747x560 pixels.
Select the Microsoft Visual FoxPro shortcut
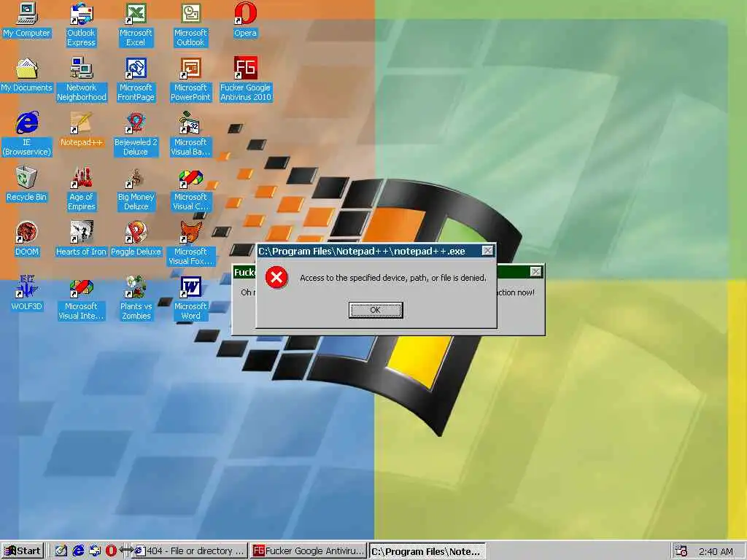[190, 244]
